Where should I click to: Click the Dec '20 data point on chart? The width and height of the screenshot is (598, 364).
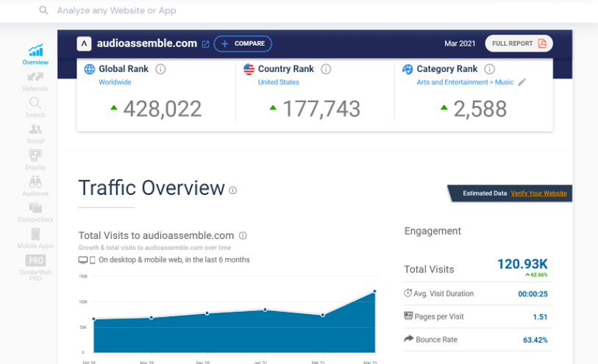coord(207,313)
